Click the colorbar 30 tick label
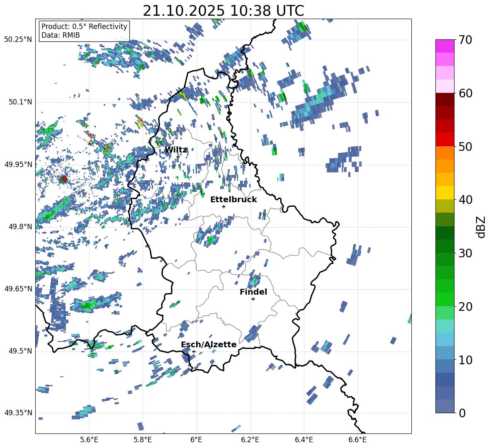Image resolution: width=491 pixels, height=448 pixels. click(x=465, y=253)
